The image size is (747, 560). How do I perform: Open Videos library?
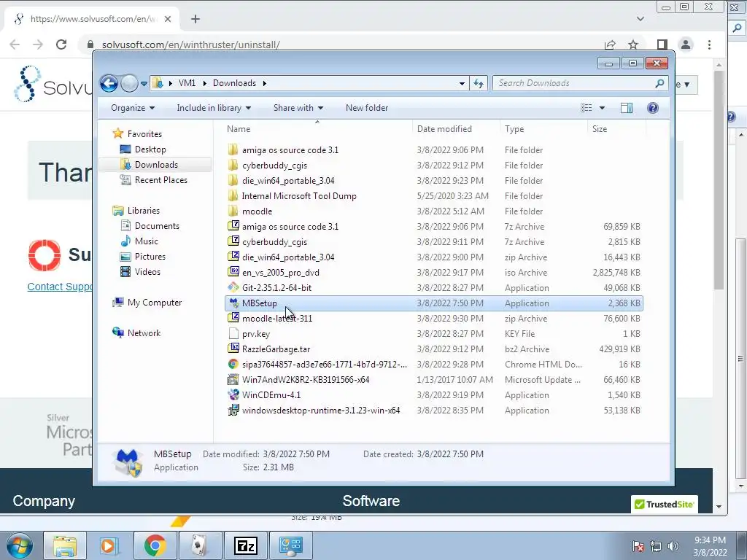click(x=147, y=272)
